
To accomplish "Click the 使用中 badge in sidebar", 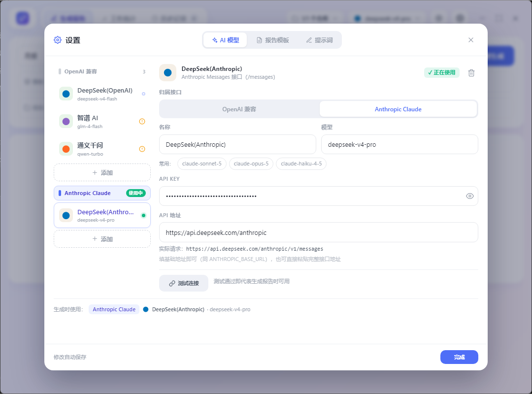I will pyautogui.click(x=136, y=193).
